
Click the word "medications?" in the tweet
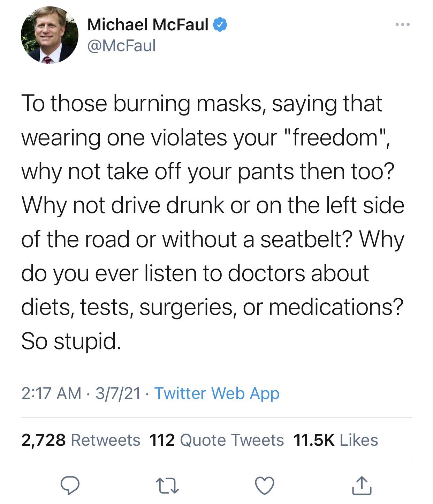335,307
